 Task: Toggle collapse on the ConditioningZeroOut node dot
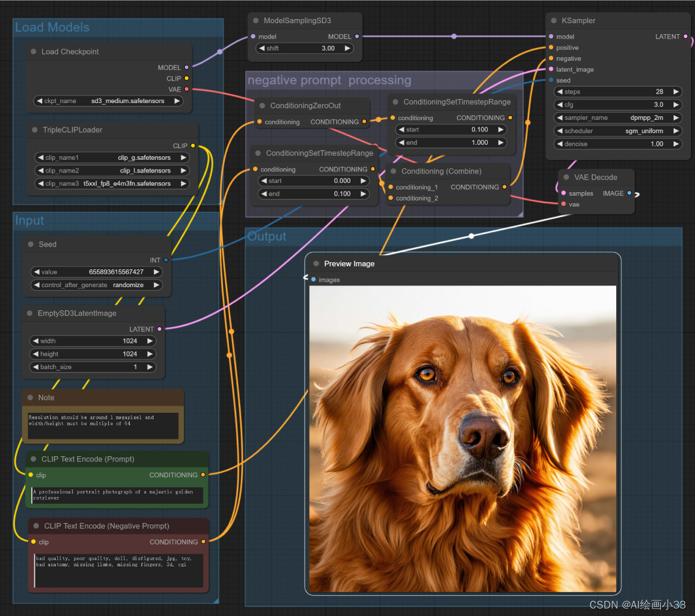click(262, 106)
